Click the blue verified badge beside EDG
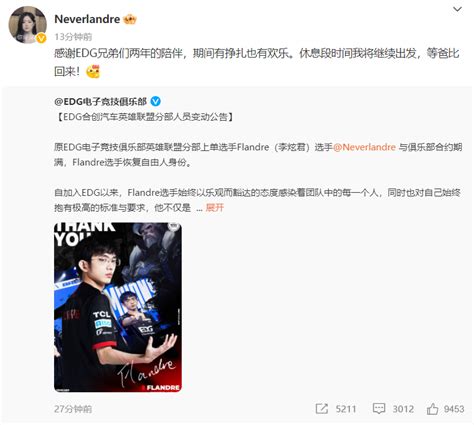Screen dimensions: 474x425 click(155, 101)
